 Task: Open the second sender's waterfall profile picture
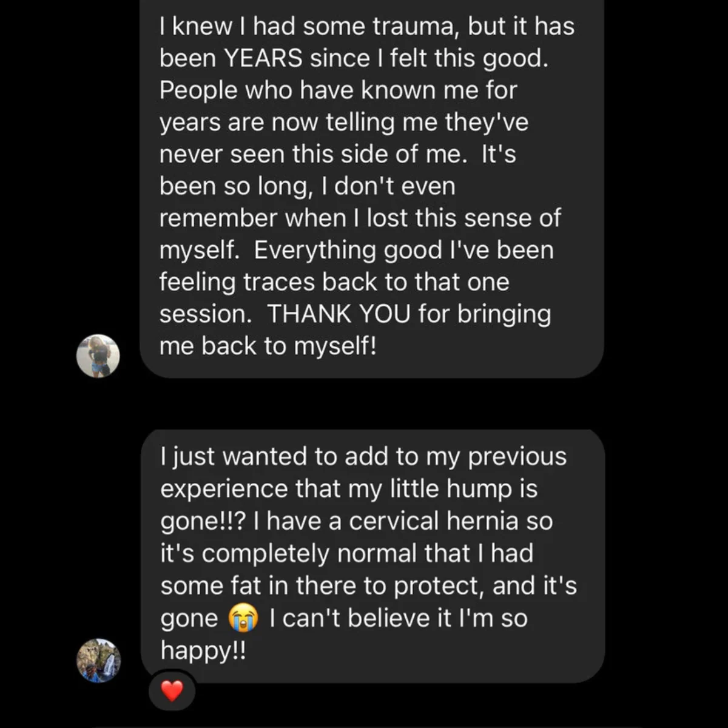click(98, 660)
